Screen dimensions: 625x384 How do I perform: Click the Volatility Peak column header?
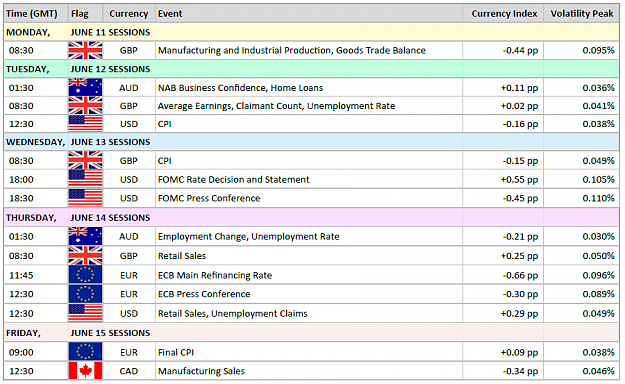tap(582, 14)
